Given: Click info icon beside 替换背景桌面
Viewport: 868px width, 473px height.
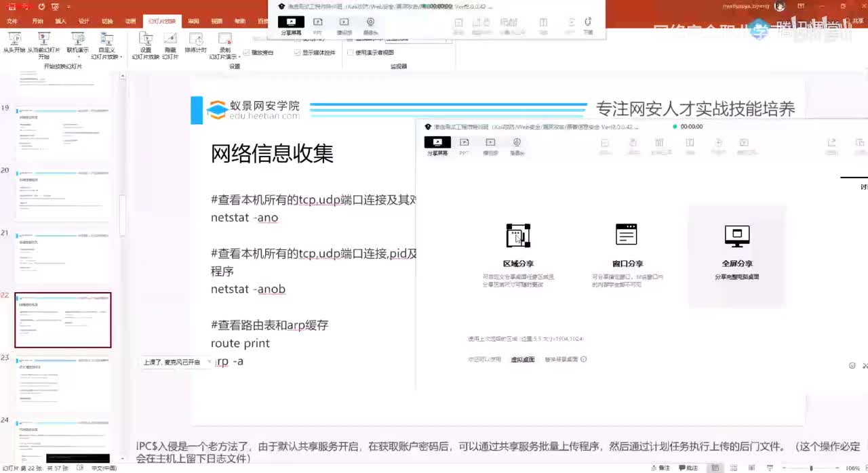Looking at the screenshot, I should (x=583, y=360).
